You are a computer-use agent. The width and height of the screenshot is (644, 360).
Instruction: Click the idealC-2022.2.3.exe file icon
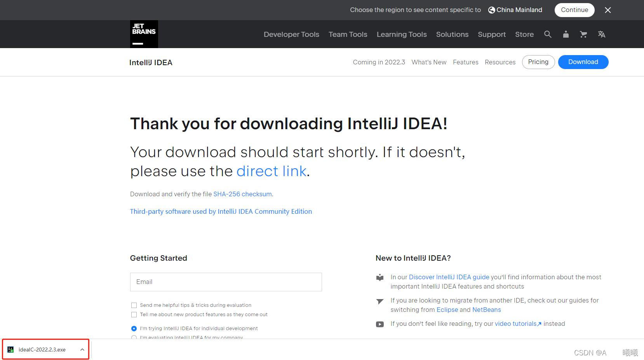tap(10, 350)
